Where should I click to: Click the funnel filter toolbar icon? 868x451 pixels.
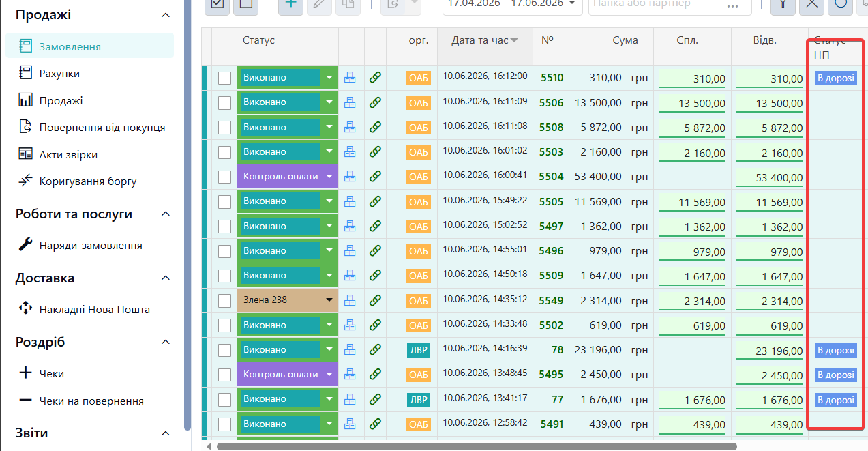click(x=783, y=3)
